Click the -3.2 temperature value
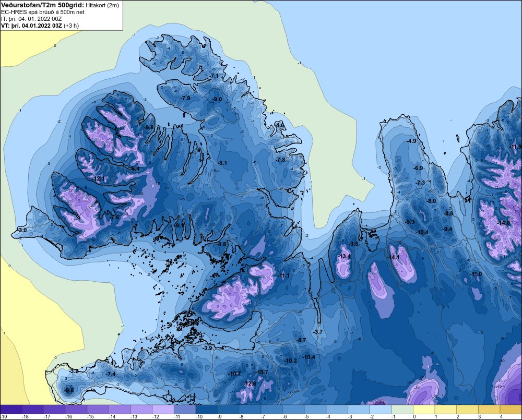Screen dimensions: 522x420 74,371
